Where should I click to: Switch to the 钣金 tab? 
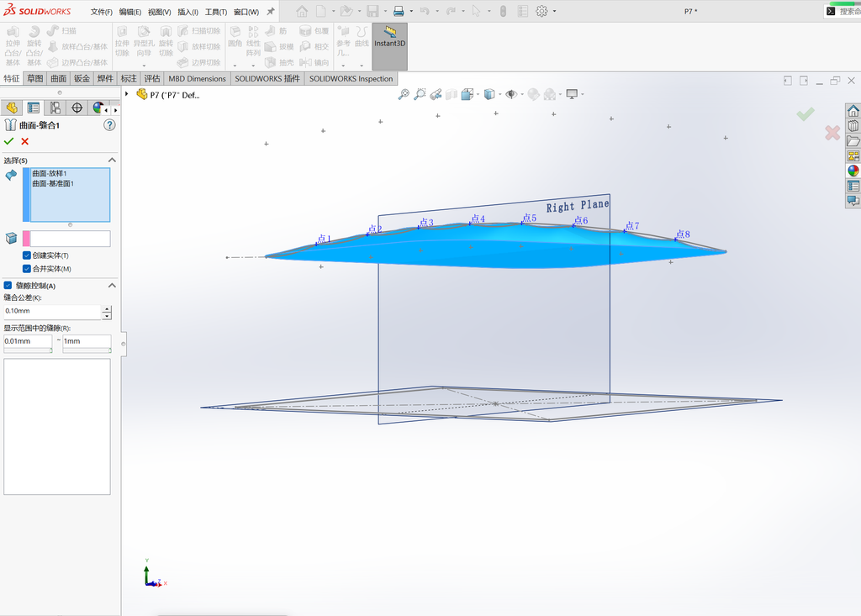pyautogui.click(x=82, y=78)
